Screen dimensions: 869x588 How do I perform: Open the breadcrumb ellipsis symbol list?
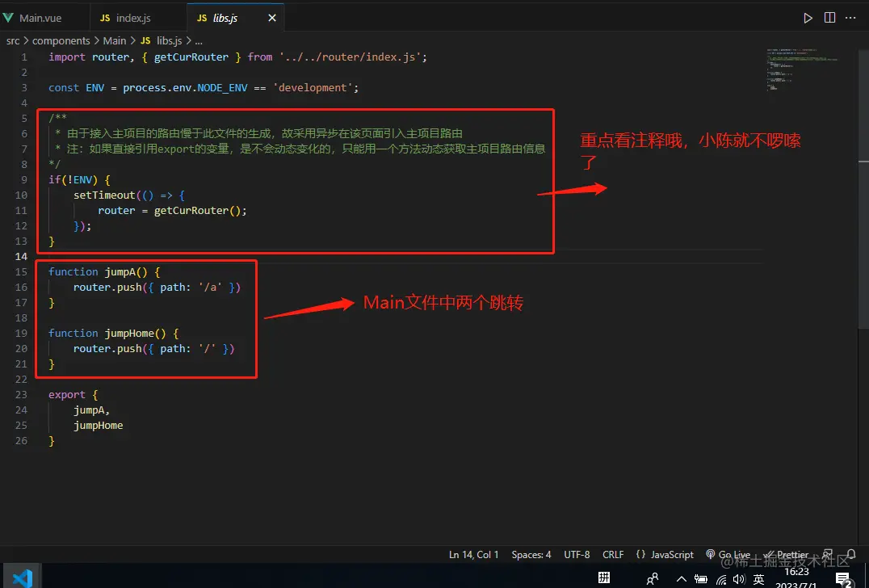point(199,41)
